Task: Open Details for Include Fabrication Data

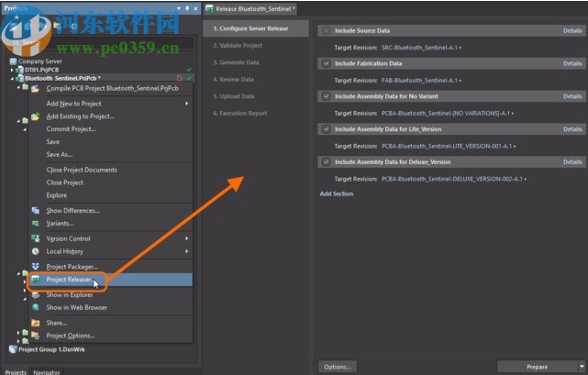Action: pyautogui.click(x=572, y=63)
